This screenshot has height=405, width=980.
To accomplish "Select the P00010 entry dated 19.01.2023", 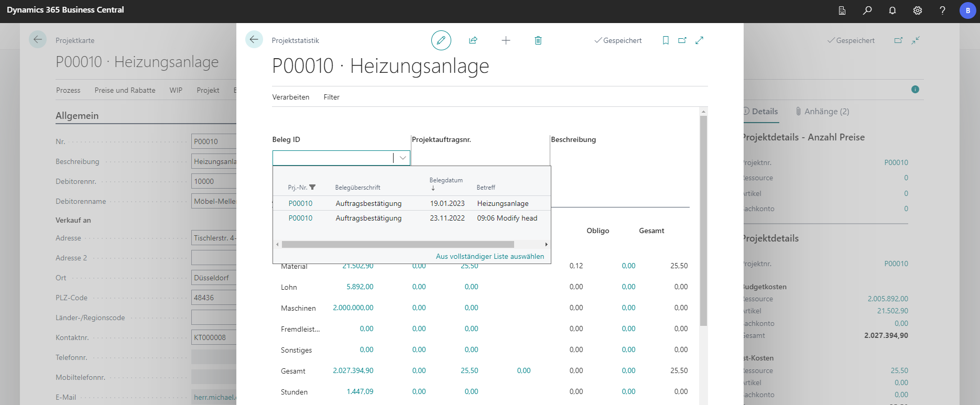I will [300, 203].
